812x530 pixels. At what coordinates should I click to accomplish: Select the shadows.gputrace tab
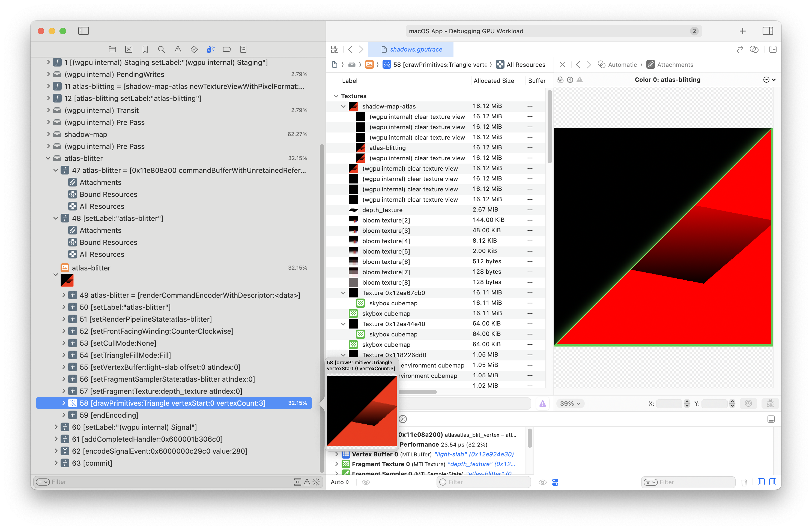pos(411,49)
